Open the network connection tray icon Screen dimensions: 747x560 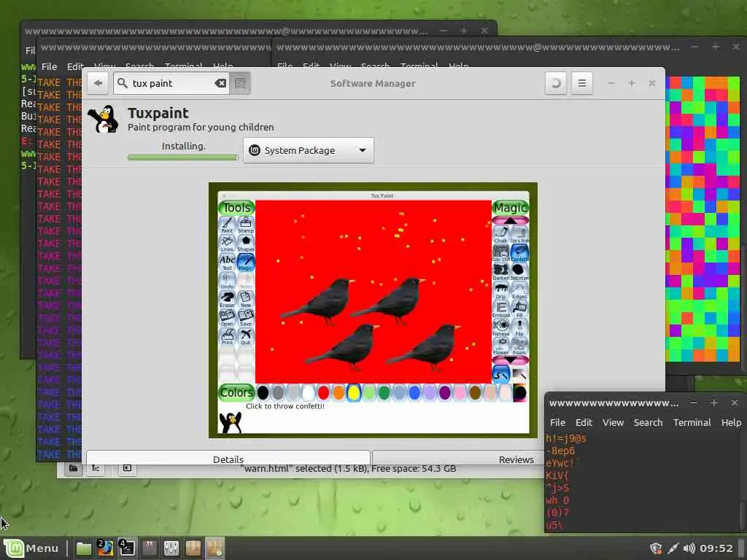[673, 548]
